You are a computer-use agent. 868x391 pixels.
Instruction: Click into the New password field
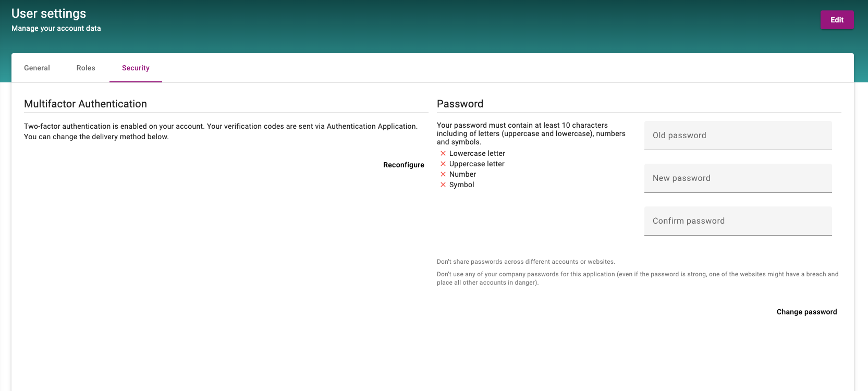(738, 178)
